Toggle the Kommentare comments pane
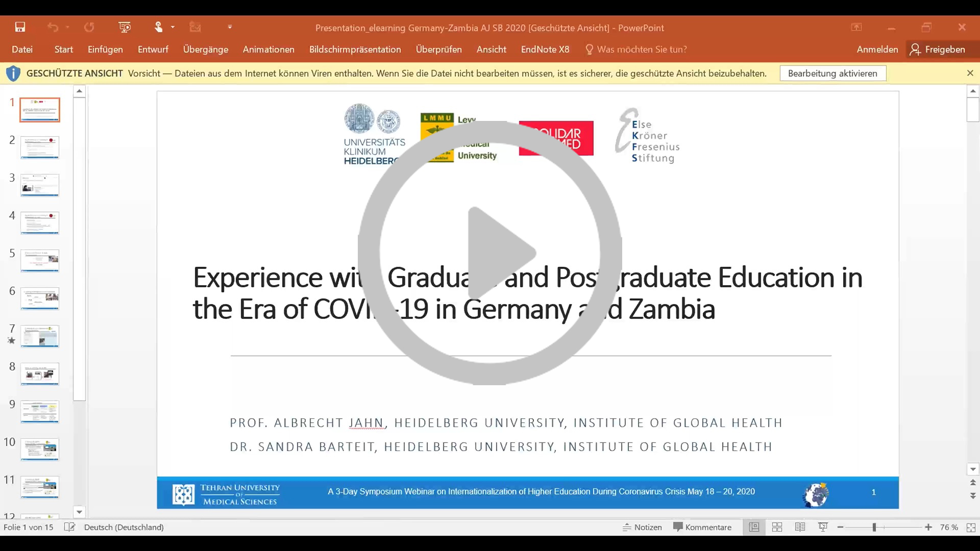This screenshot has height=551, width=980. 702,527
